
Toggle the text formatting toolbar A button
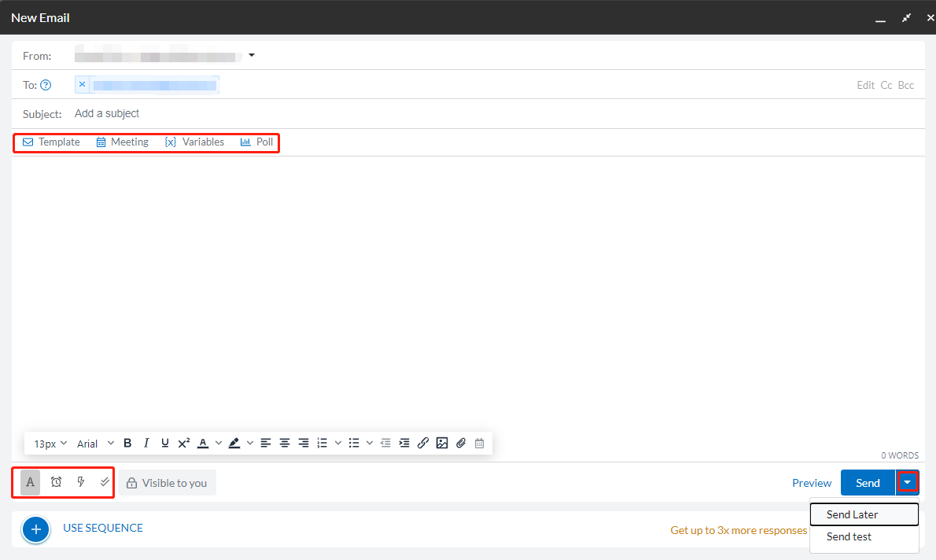coord(31,482)
